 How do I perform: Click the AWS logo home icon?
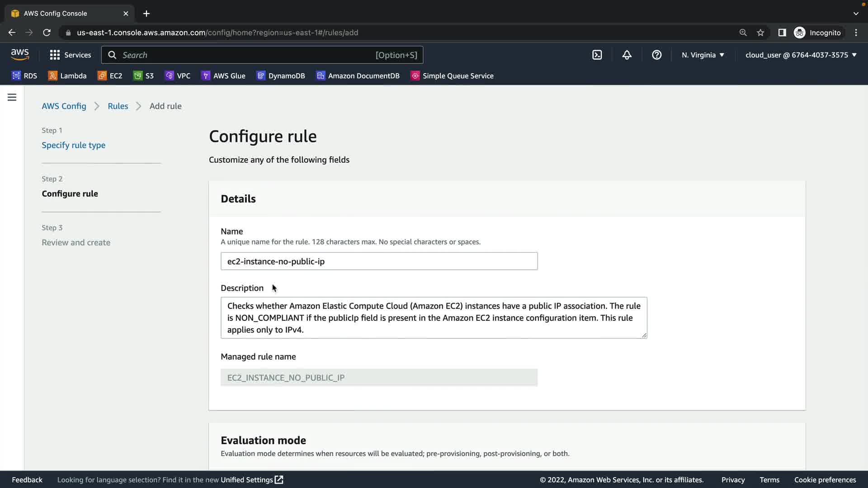[20, 55]
